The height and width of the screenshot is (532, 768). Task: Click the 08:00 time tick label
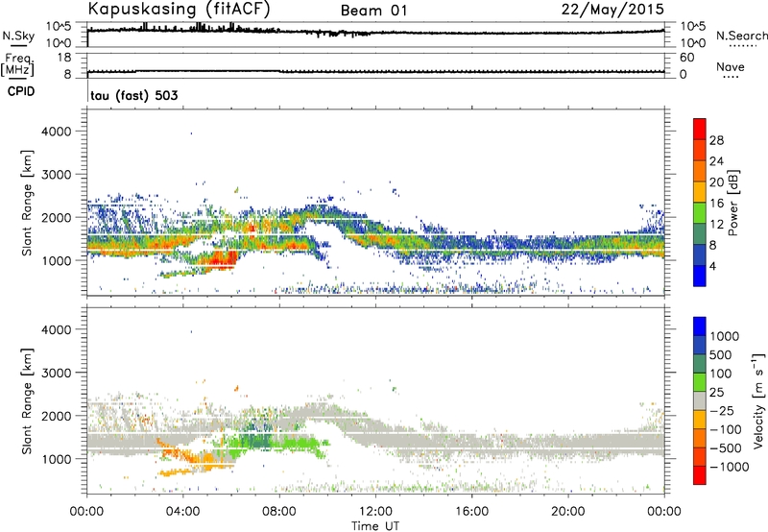(279, 512)
